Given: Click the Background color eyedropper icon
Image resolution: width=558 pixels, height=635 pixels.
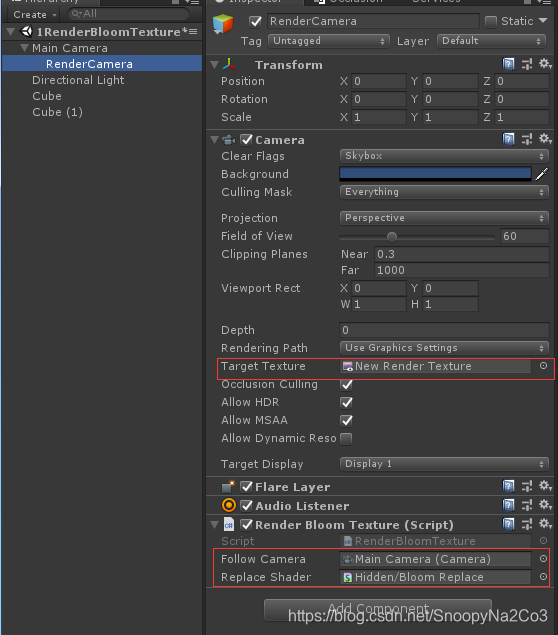Looking at the screenshot, I should click(x=542, y=174).
